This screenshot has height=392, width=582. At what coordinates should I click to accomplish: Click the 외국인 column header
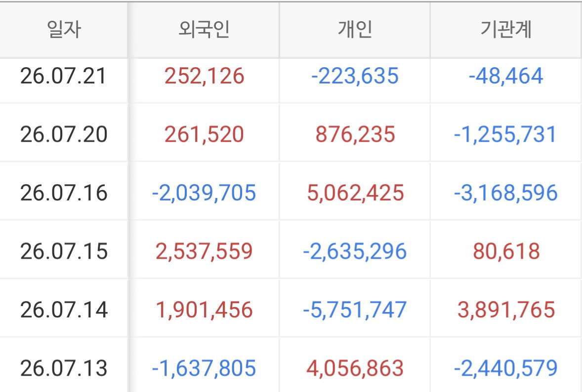[204, 29]
